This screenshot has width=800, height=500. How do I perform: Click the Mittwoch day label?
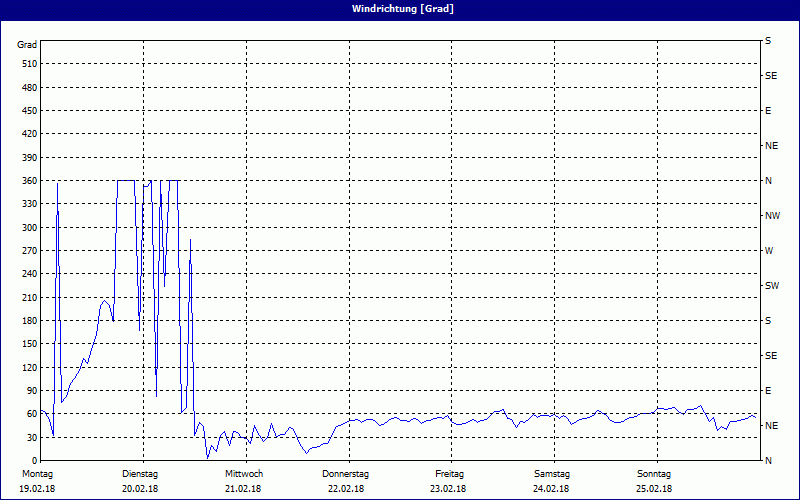pyautogui.click(x=244, y=473)
